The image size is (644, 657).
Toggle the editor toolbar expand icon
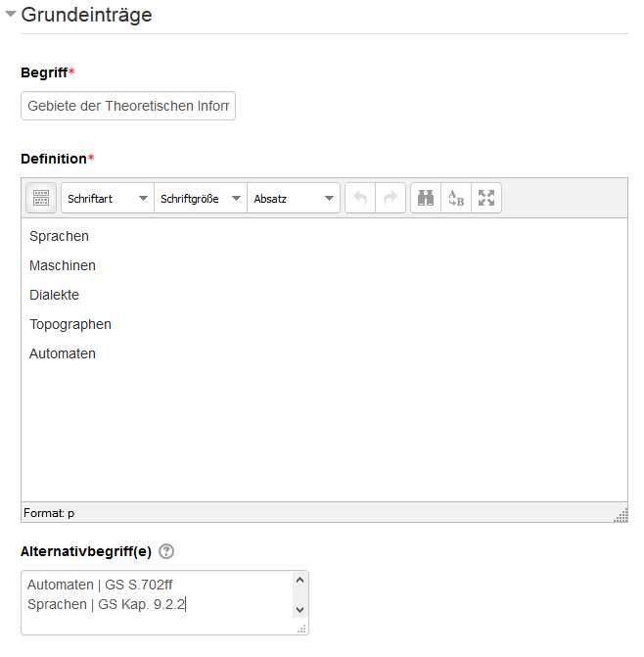point(40,198)
